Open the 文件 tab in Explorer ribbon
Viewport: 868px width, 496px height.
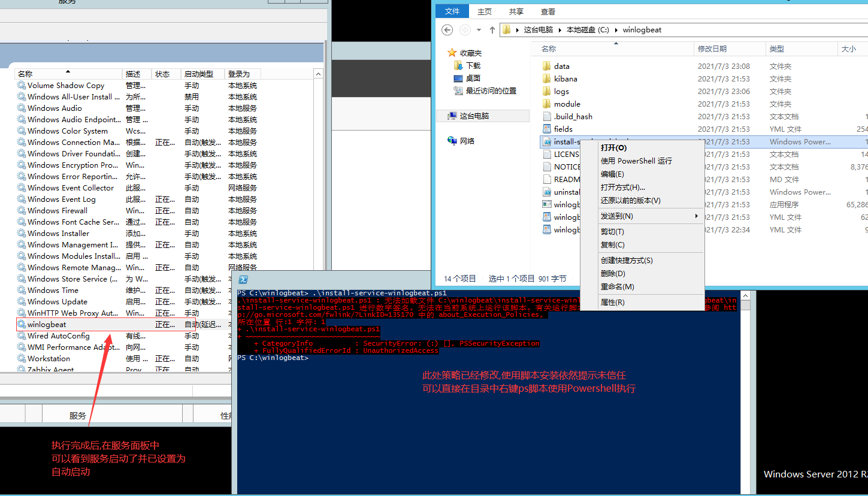point(452,11)
